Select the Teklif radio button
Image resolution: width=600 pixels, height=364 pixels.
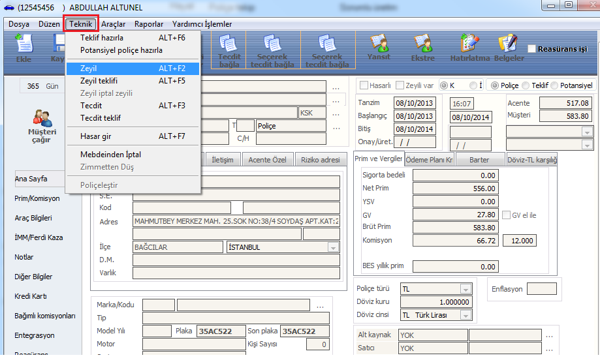coord(526,85)
